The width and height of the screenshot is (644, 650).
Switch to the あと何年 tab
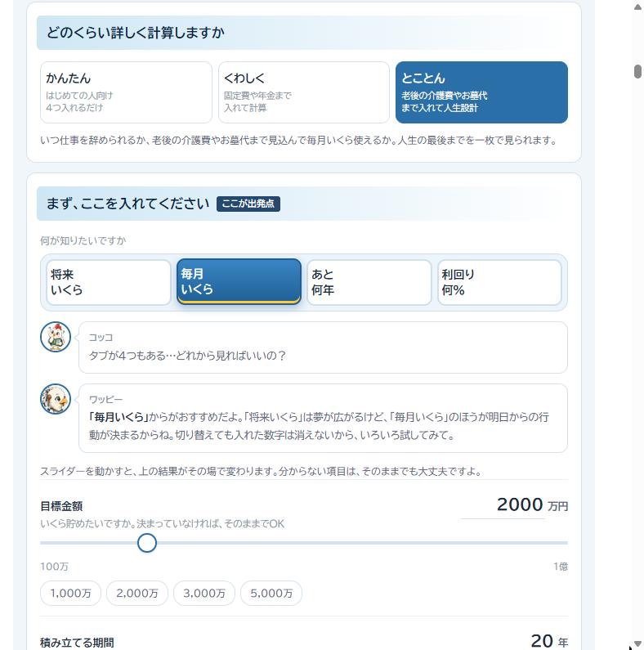(x=369, y=282)
